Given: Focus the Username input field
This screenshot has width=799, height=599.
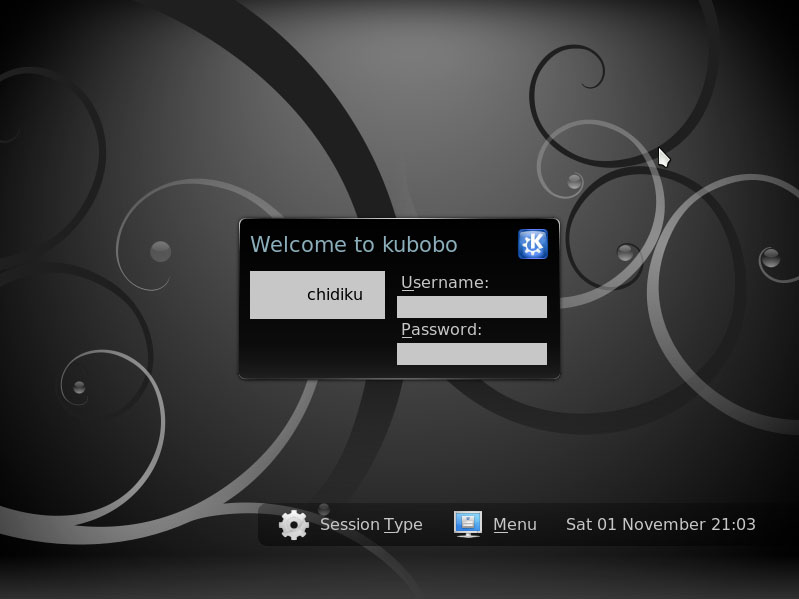Looking at the screenshot, I should 472,307.
